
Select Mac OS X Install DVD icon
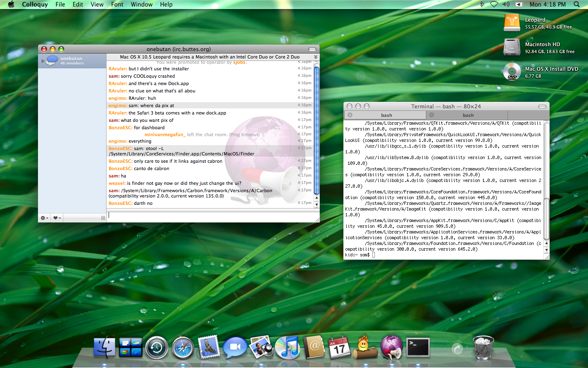tap(512, 72)
